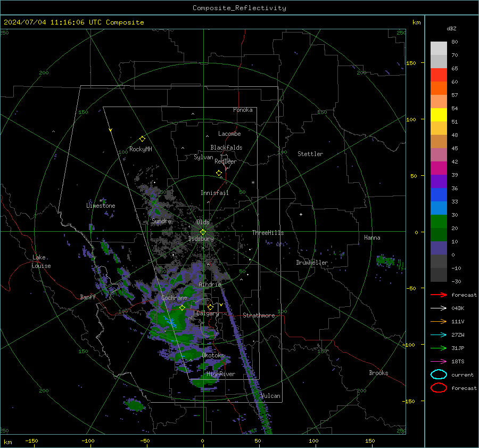The height and width of the screenshot is (448, 479).
Task: Click the red forecast arrow in legend
Action: point(439,295)
